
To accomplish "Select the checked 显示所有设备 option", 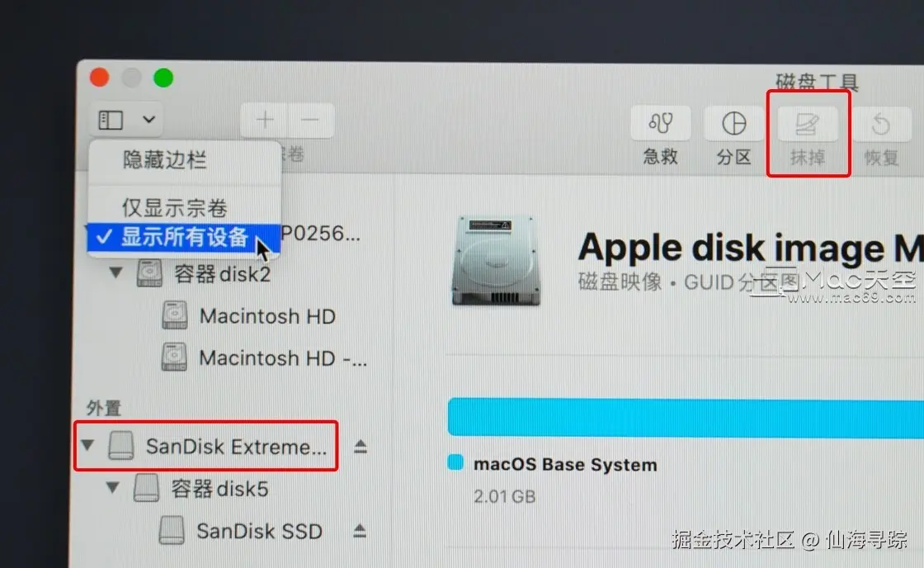I will click(x=184, y=237).
